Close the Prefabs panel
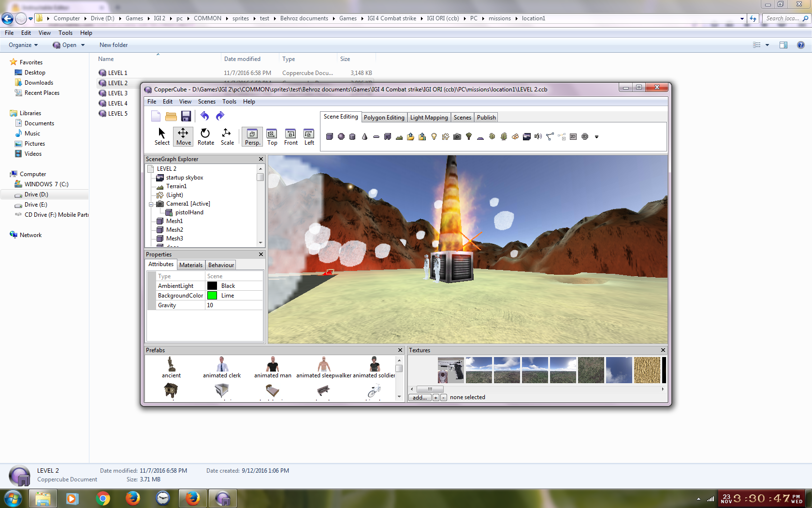 point(400,350)
